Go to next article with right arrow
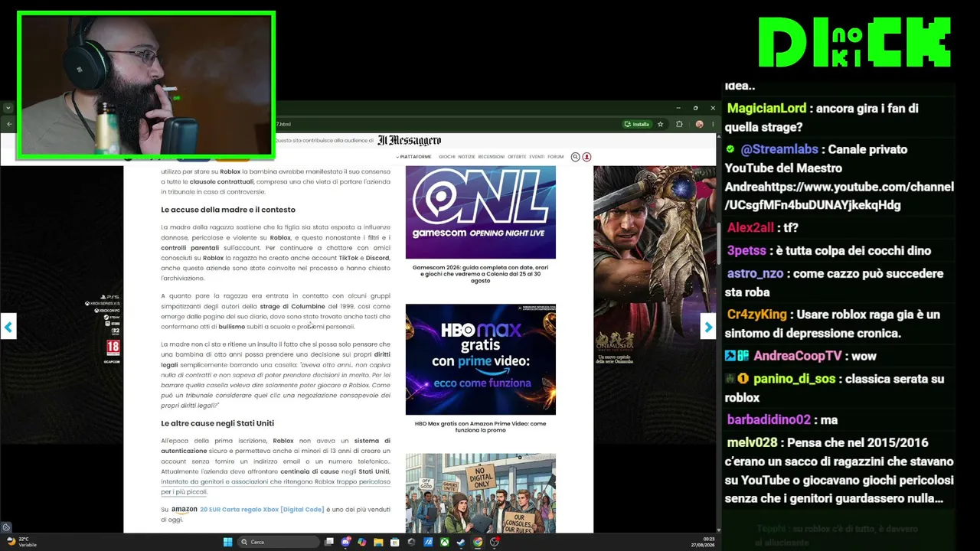This screenshot has height=551, width=980. (708, 328)
